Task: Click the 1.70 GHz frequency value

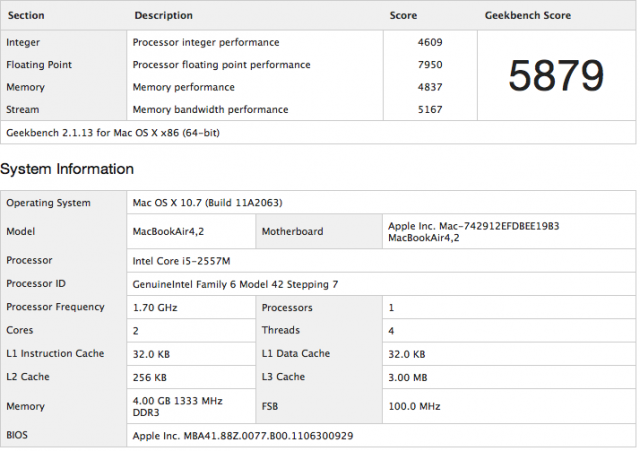Action: (x=155, y=308)
